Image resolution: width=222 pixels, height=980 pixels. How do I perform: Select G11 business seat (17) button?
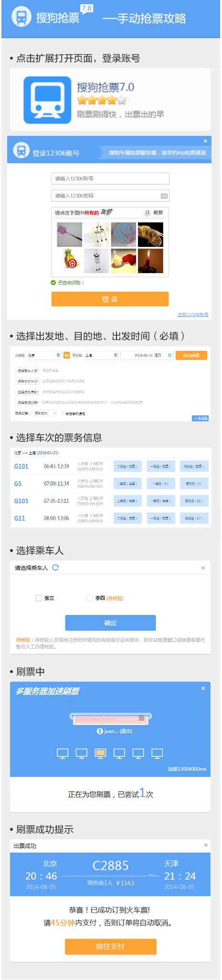pyautogui.click(x=194, y=518)
